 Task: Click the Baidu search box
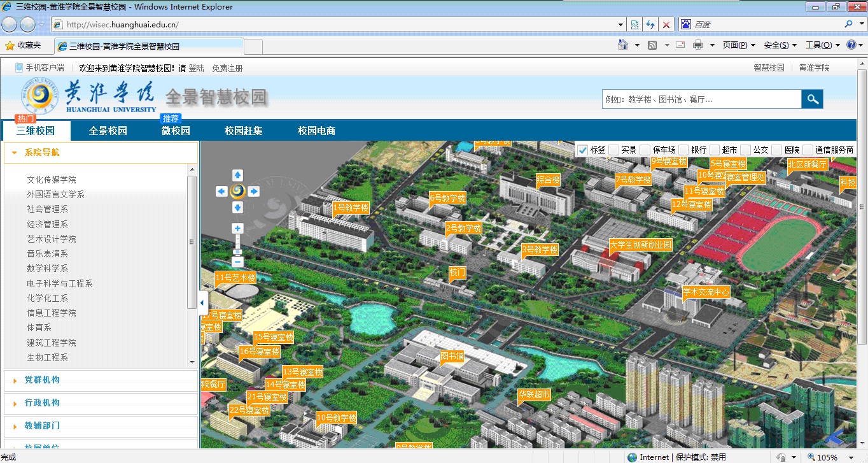click(x=767, y=24)
